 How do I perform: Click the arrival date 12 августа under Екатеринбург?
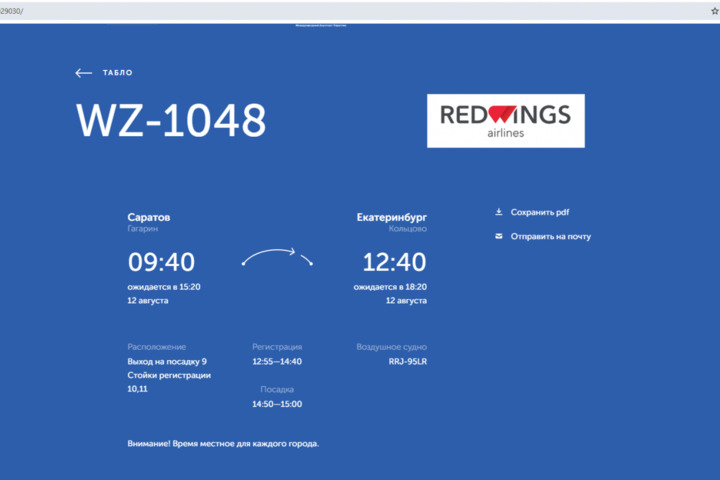406,300
